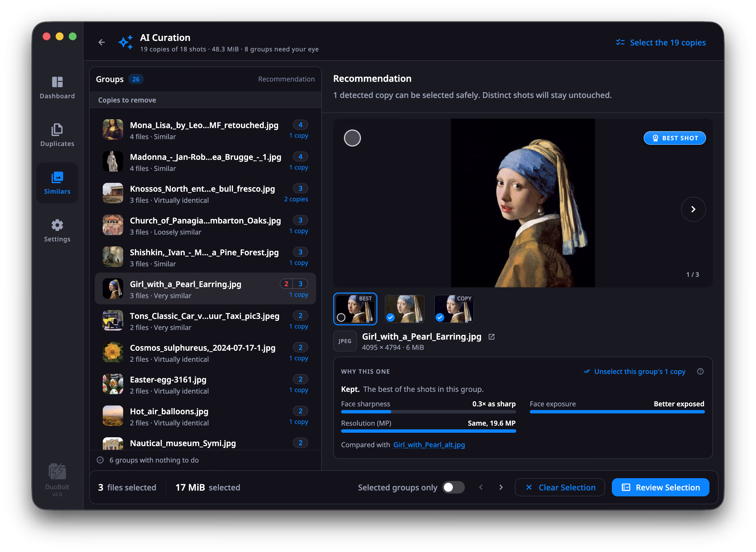Viewport: 756px width, 552px height.
Task: Open the Settings gear icon
Action: point(57,225)
